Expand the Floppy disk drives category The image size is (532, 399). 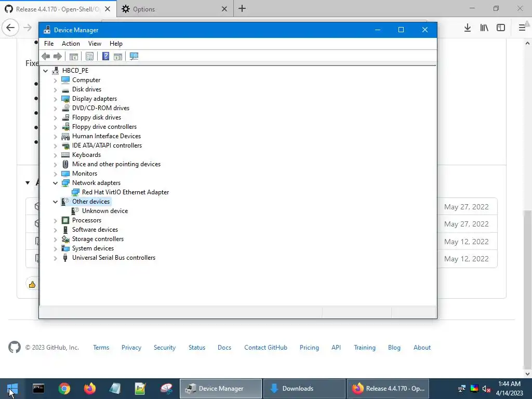point(55,118)
